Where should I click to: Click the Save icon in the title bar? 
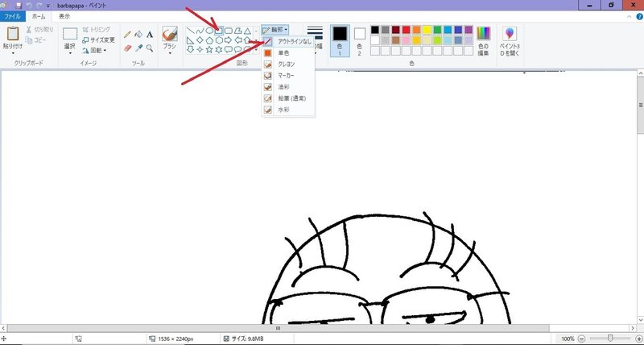pyautogui.click(x=19, y=6)
